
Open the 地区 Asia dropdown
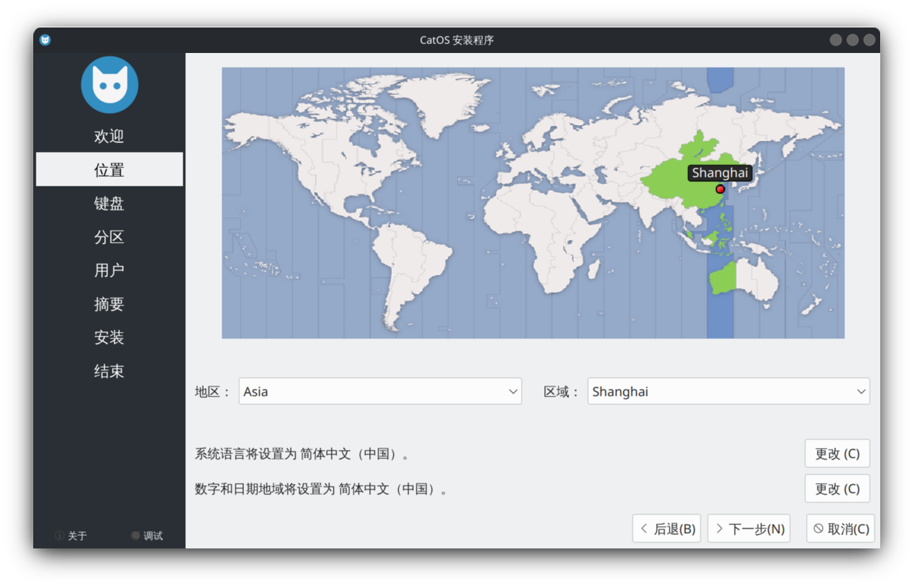pos(380,391)
